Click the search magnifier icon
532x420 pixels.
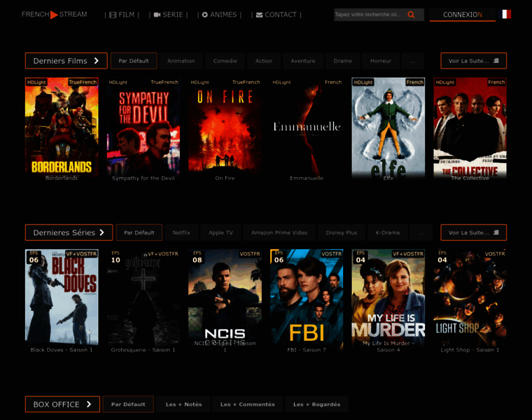tap(411, 15)
